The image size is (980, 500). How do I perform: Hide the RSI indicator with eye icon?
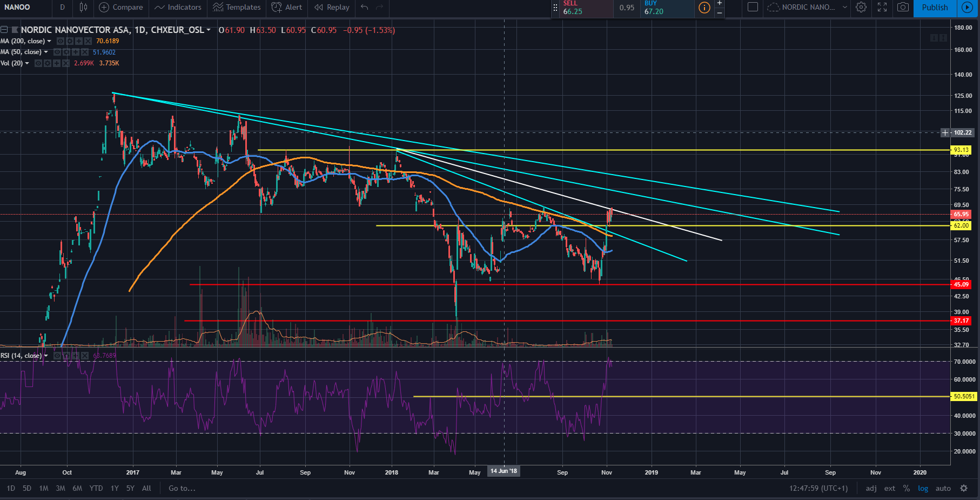pos(57,356)
